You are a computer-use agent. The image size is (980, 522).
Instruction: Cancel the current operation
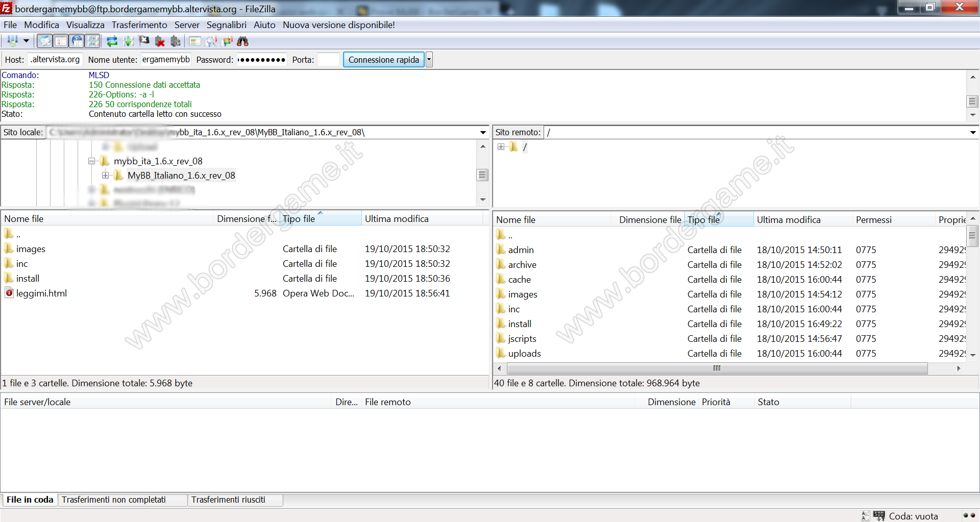pos(144,41)
